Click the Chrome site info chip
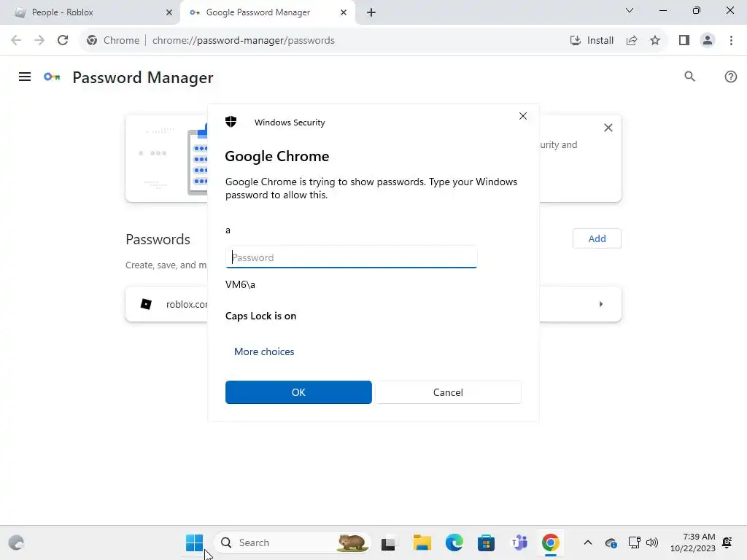 click(x=113, y=41)
